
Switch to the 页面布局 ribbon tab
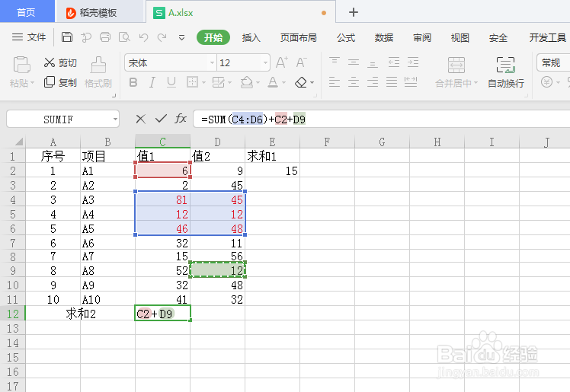tap(298, 37)
